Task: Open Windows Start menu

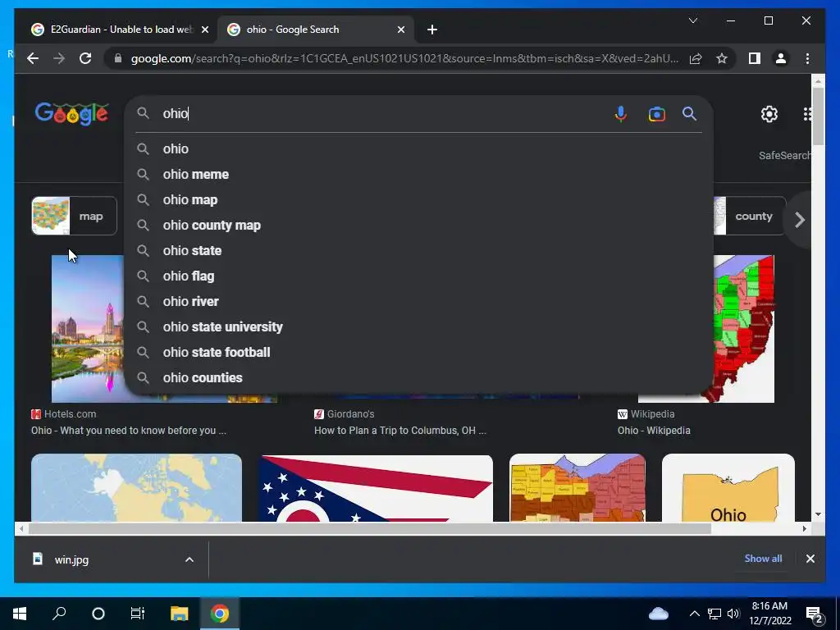Action: (x=20, y=614)
